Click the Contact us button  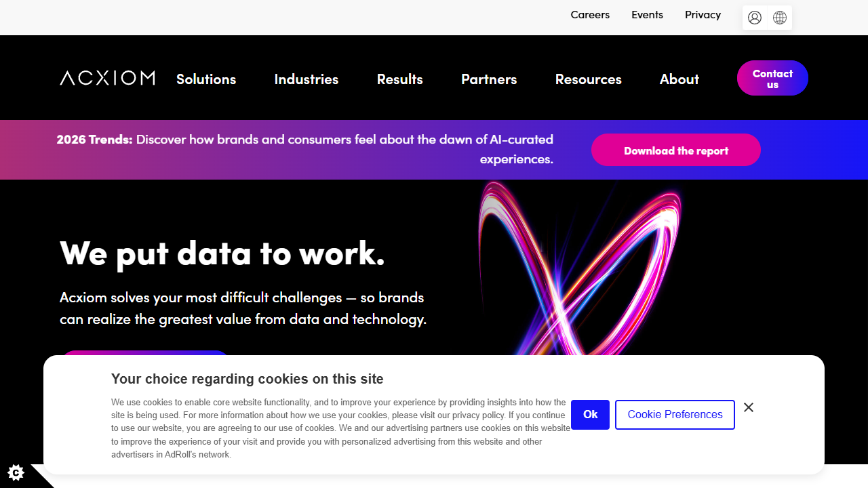click(x=772, y=79)
